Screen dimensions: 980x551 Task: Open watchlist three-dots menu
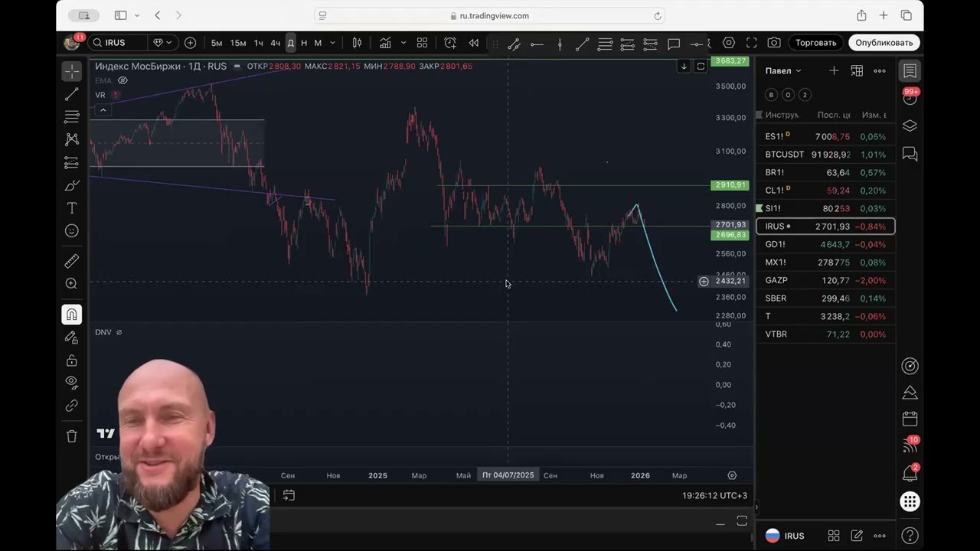(x=880, y=70)
